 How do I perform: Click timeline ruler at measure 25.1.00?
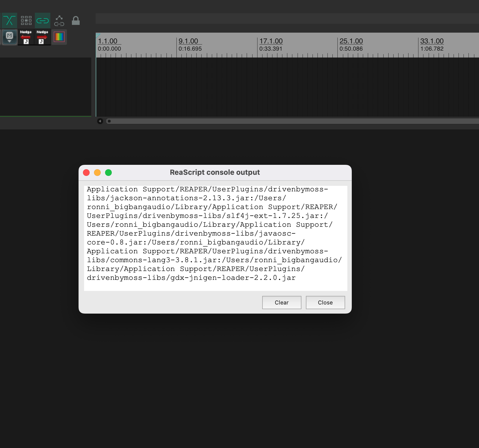(x=351, y=41)
